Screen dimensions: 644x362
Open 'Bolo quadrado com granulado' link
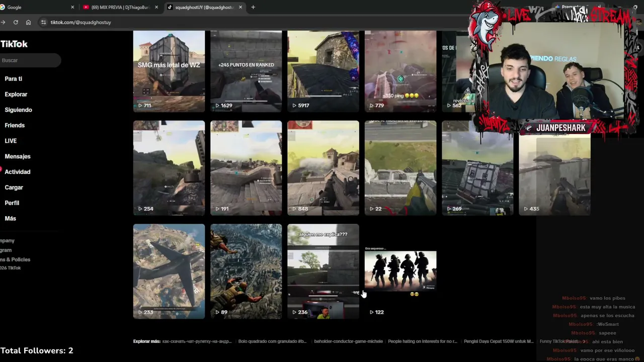272,341
